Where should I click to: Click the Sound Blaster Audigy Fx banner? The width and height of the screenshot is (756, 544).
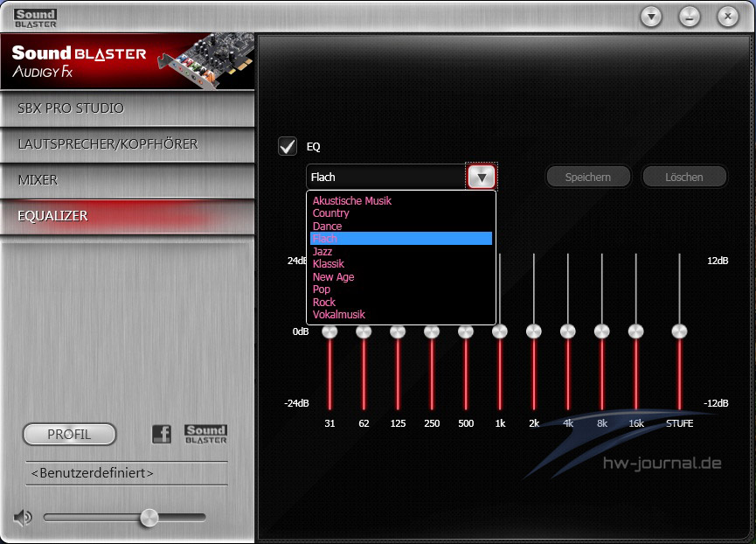coord(128,61)
